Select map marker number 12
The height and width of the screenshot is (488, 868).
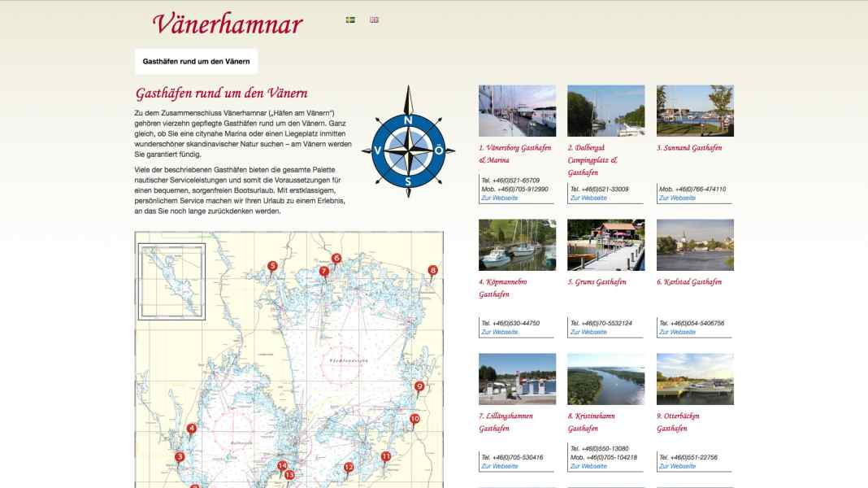click(349, 468)
